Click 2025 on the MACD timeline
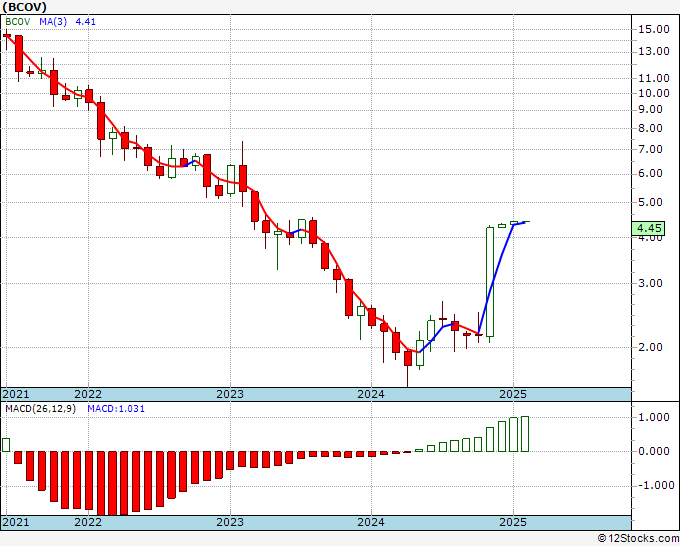This screenshot has height=546, width=680. tap(513, 522)
